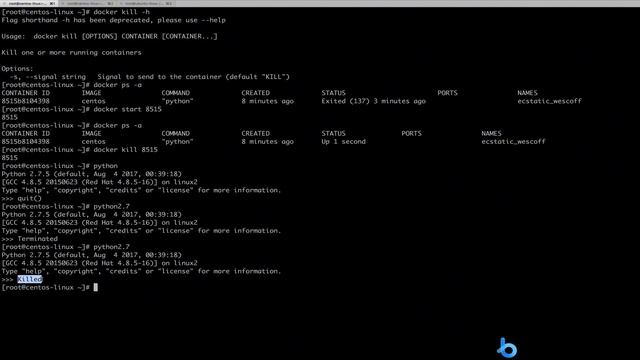Click the "-s, --signal string" option line
The image size is (640, 360).
pyautogui.click(x=149, y=77)
